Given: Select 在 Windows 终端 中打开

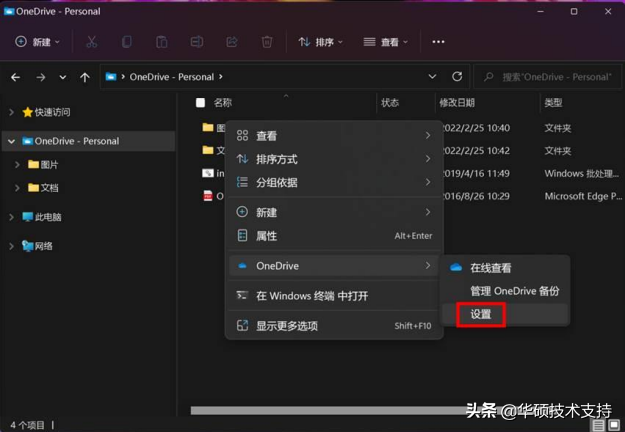Looking at the screenshot, I should 334,296.
